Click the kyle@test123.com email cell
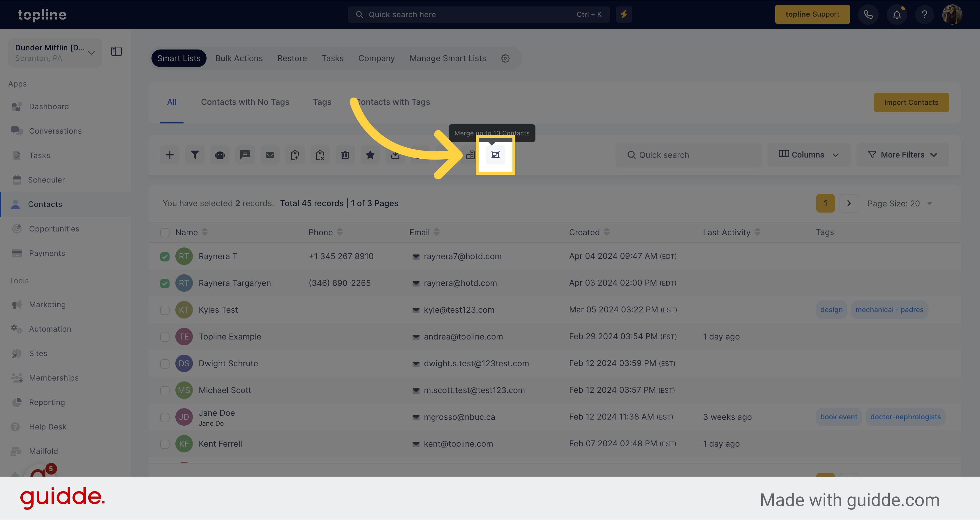980x520 pixels. tap(459, 310)
